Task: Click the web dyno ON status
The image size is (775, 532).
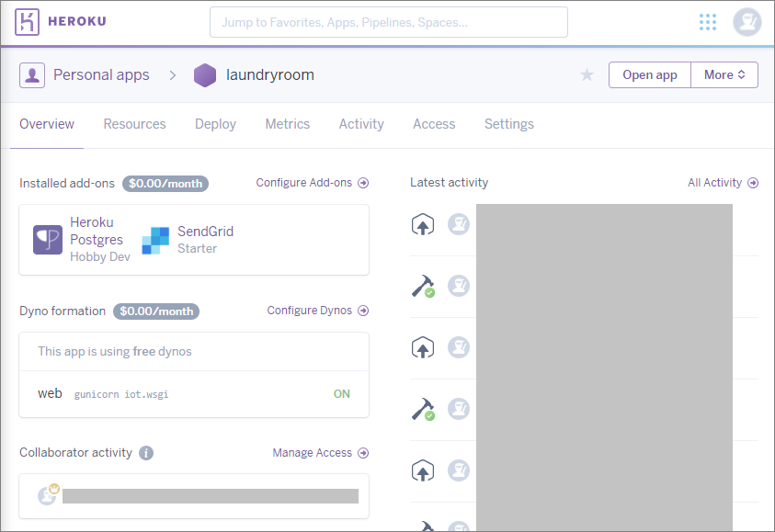Action: [x=342, y=394]
